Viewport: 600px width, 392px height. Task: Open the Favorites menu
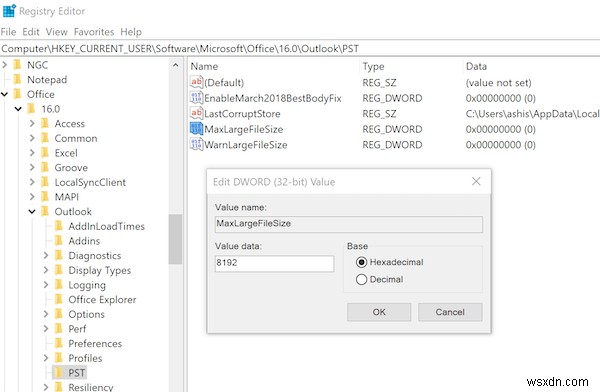click(x=94, y=32)
